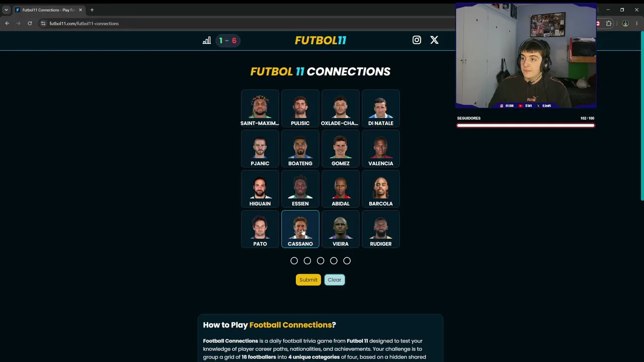Choose the Vieira player card

tap(341, 229)
